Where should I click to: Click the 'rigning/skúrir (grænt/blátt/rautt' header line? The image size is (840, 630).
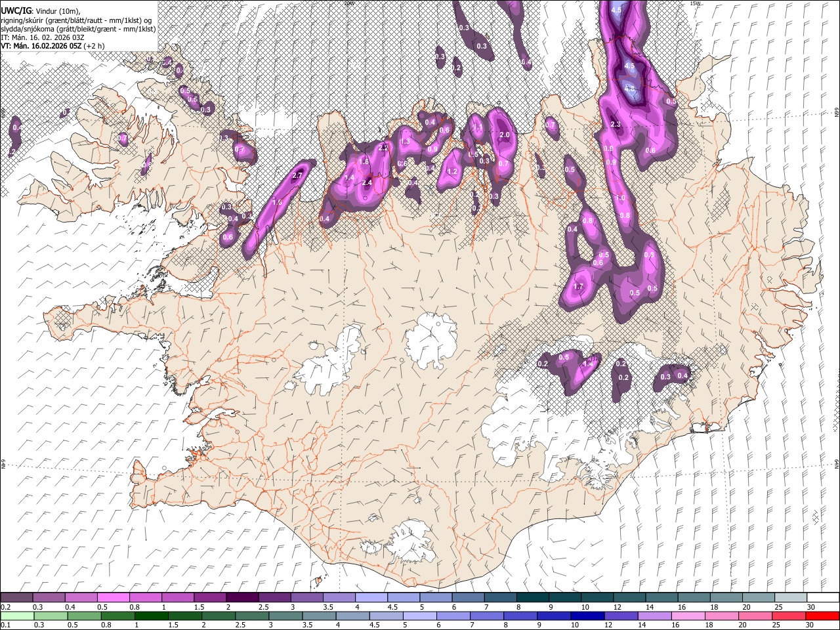(x=76, y=20)
